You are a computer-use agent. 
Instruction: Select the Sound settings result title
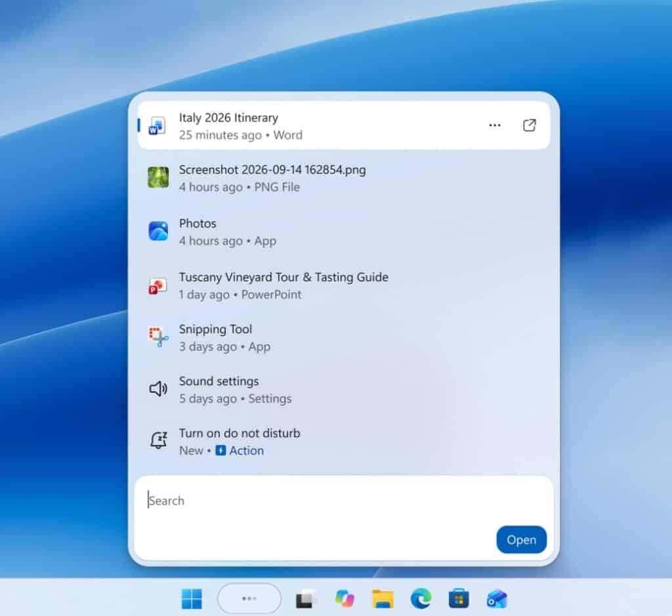tap(219, 381)
